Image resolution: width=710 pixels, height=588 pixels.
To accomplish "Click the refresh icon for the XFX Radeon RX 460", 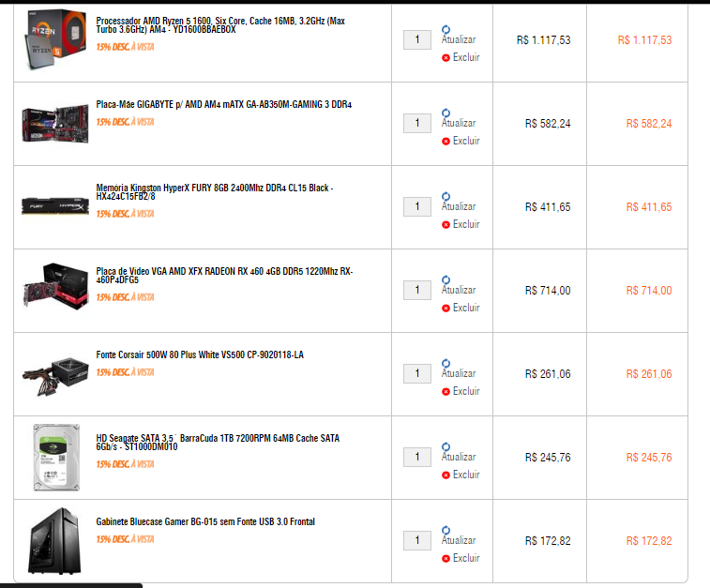I will coord(446,279).
